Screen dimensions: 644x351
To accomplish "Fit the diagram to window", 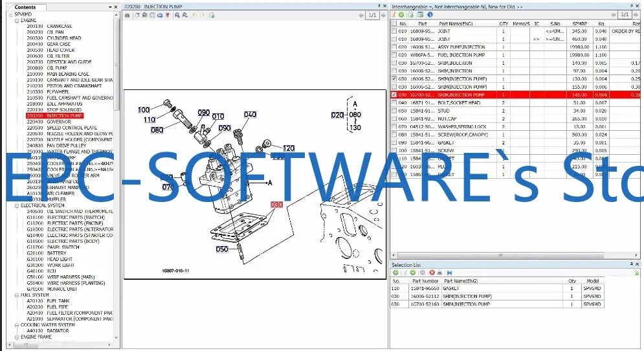I will coord(152,15).
